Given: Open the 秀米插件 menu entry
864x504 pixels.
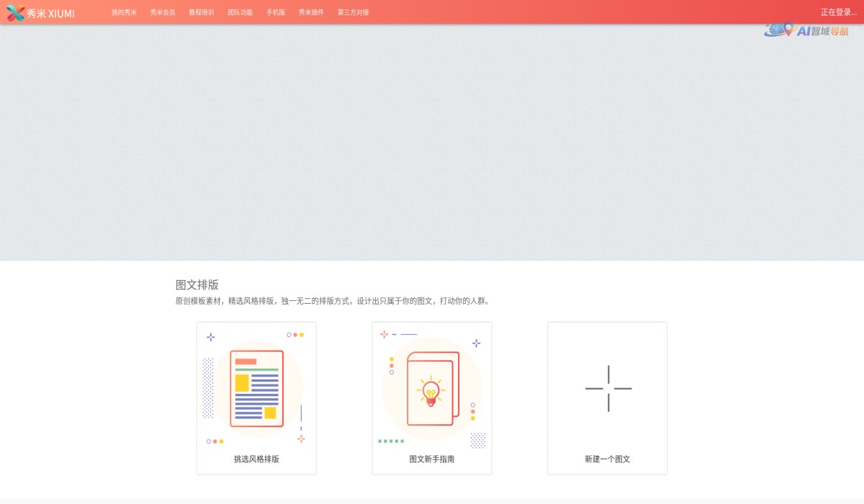Looking at the screenshot, I should [x=309, y=12].
